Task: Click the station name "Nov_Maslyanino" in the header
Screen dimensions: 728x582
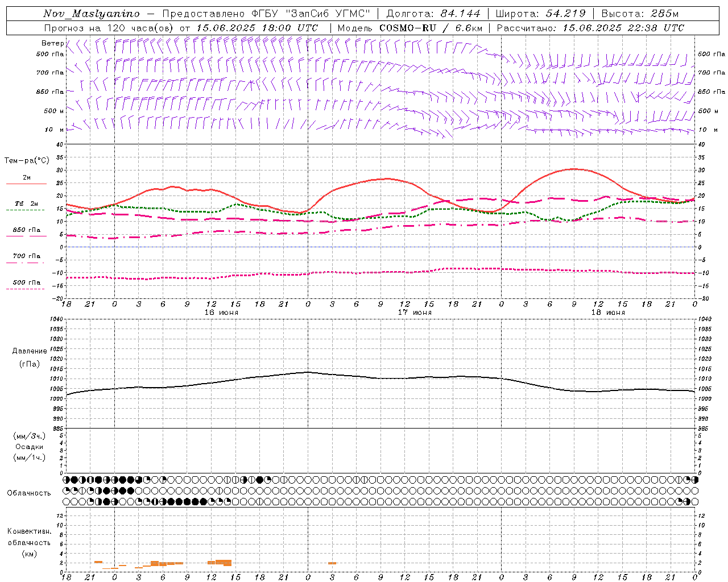Action: click(x=92, y=14)
